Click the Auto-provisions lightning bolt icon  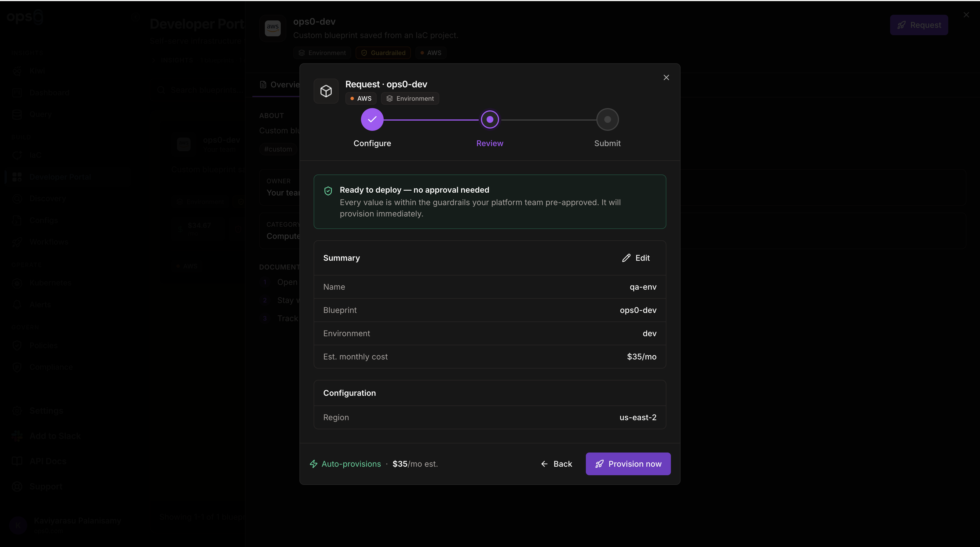point(313,464)
